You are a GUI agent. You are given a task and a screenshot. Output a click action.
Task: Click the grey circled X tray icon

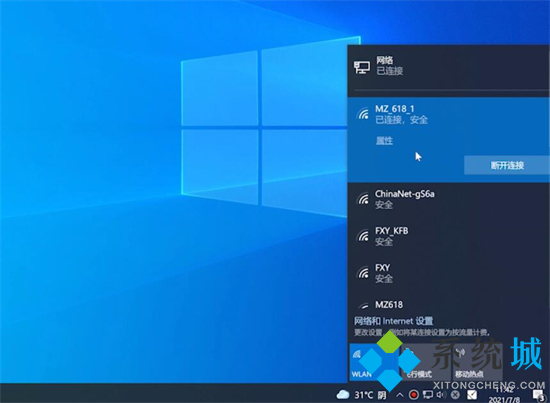tap(455, 395)
